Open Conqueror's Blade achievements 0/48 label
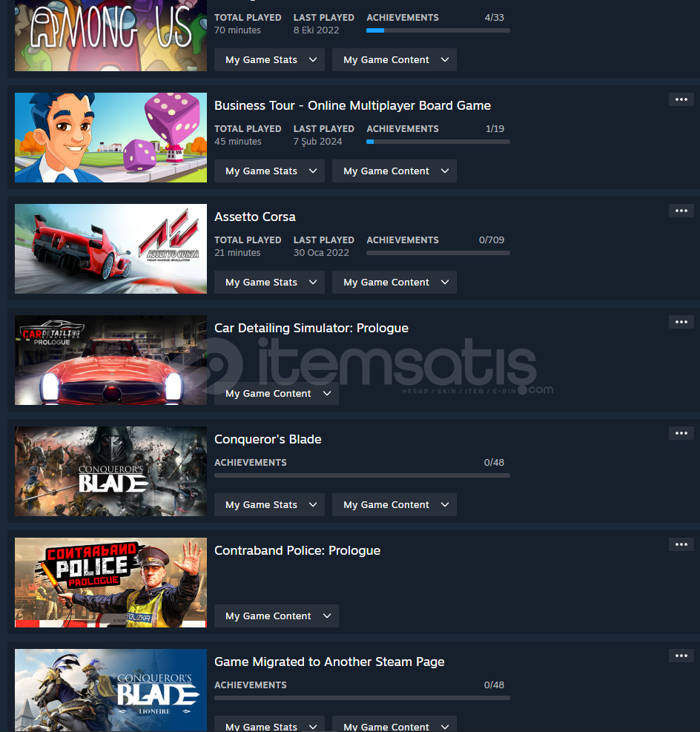This screenshot has height=732, width=700. click(494, 462)
